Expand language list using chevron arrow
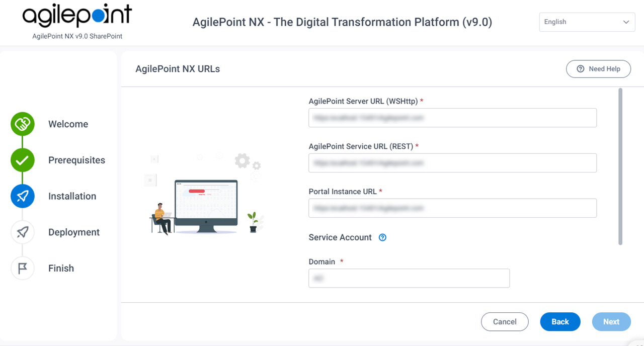 tap(626, 22)
